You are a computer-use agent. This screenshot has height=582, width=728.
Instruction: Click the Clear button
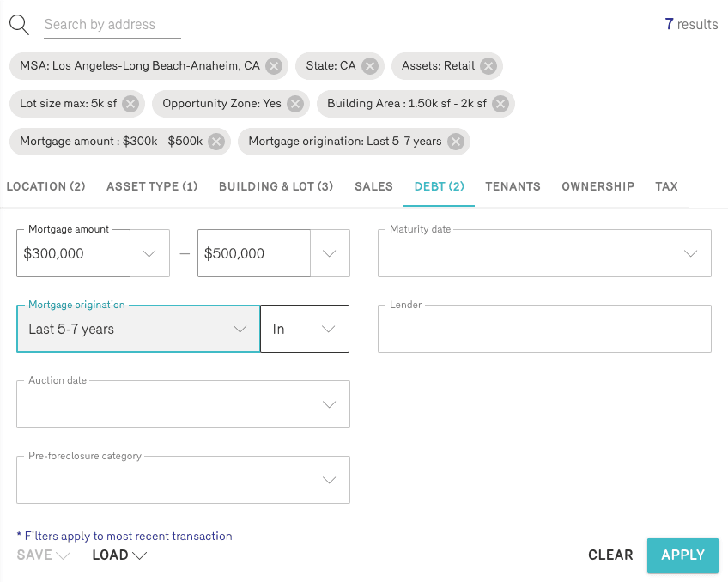tap(610, 555)
